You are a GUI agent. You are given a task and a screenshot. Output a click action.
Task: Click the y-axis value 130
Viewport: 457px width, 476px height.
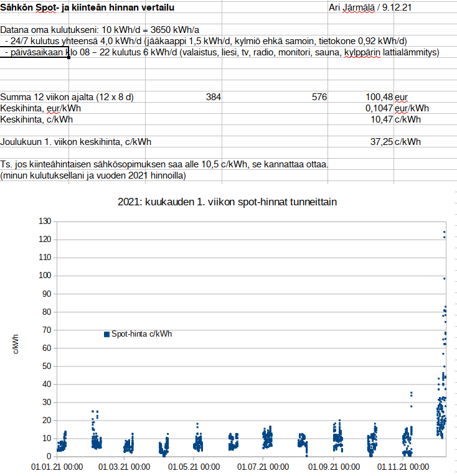(44, 221)
